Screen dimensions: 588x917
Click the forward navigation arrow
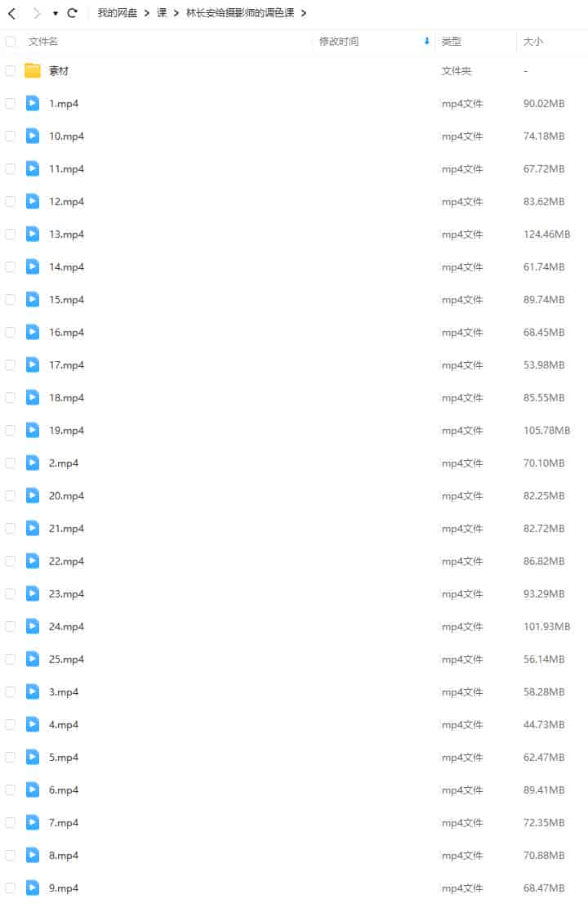37,13
